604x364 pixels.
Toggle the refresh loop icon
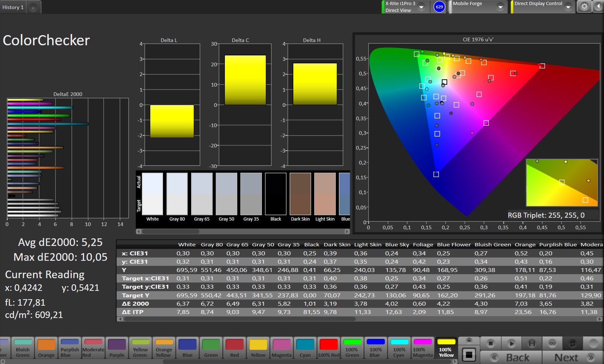click(572, 343)
